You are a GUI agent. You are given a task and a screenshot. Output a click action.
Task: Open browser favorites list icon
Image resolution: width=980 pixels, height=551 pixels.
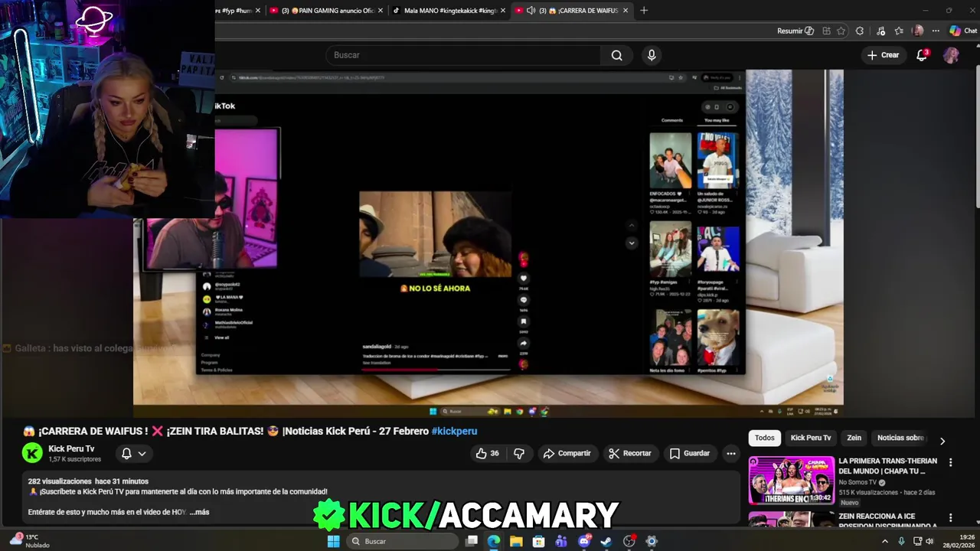click(x=899, y=31)
